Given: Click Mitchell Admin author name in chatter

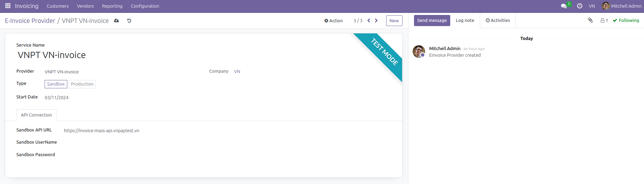Looking at the screenshot, I should coord(445,48).
